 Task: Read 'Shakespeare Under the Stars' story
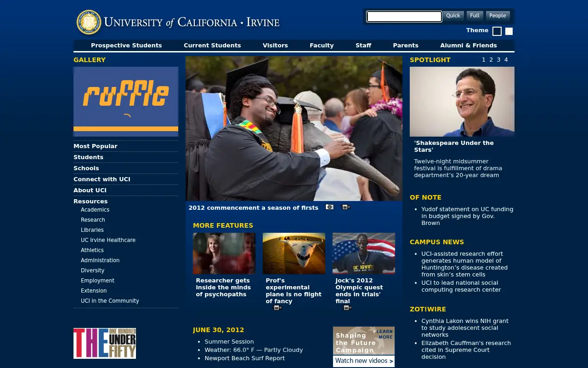click(454, 146)
